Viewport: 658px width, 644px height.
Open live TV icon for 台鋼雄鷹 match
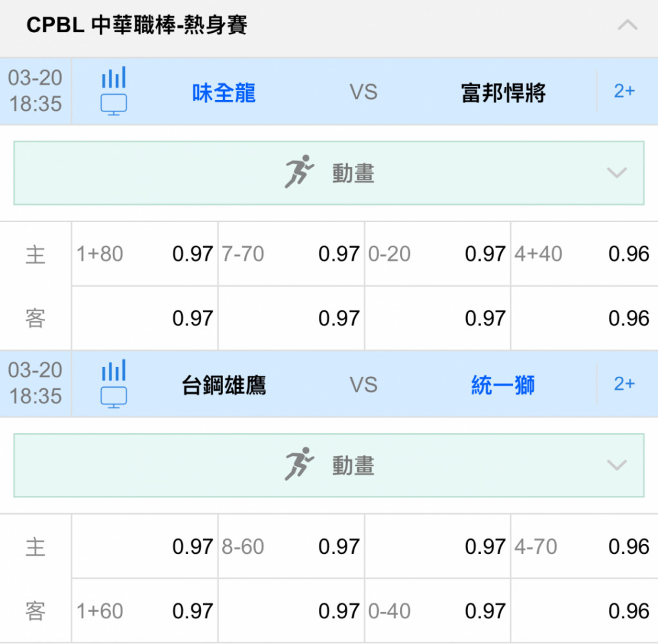click(113, 397)
